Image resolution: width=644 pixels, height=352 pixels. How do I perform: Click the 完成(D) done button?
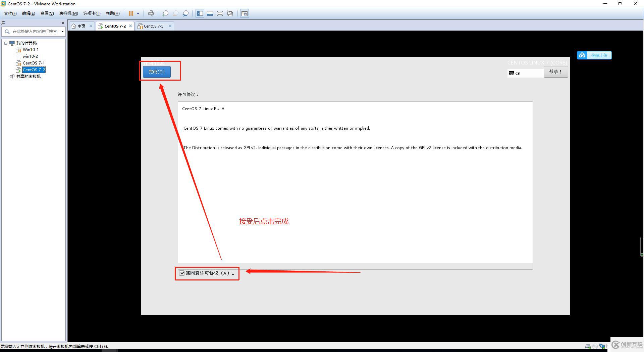click(x=157, y=72)
